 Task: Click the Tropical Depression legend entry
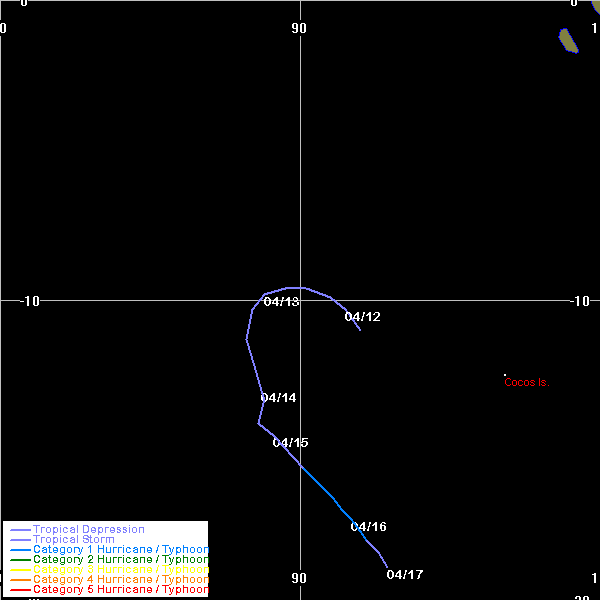coord(88,529)
